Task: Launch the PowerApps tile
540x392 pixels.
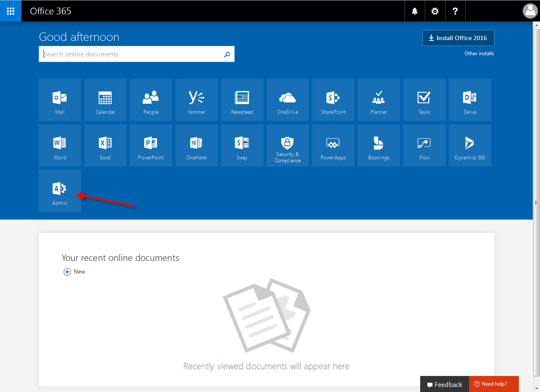Action: 333,145
